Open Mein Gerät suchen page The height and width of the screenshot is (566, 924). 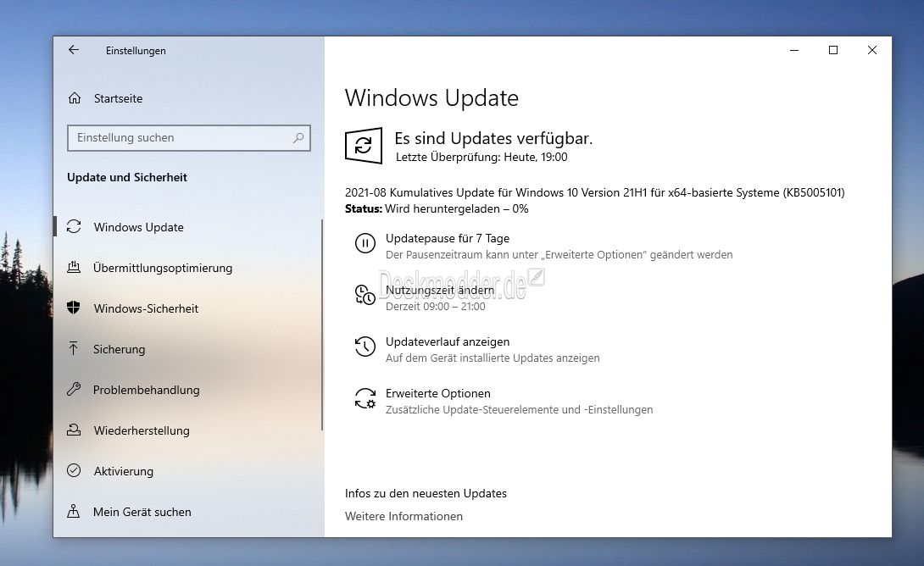point(188,511)
